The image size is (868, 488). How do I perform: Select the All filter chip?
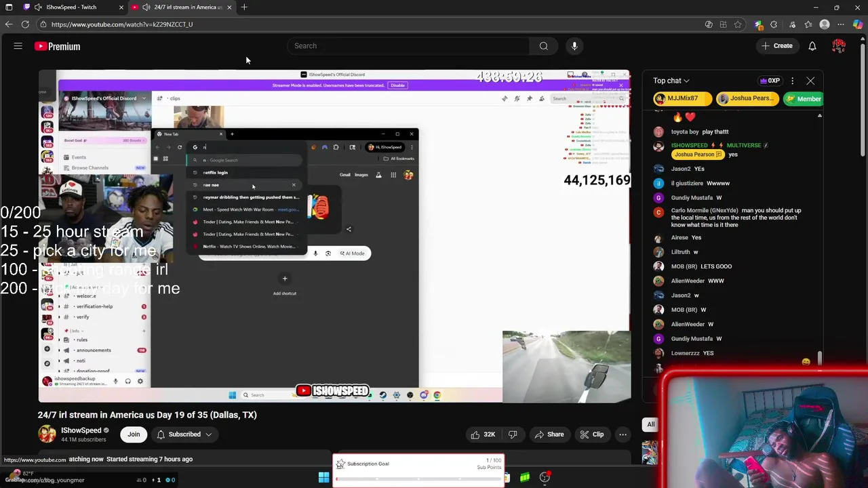[650, 424]
